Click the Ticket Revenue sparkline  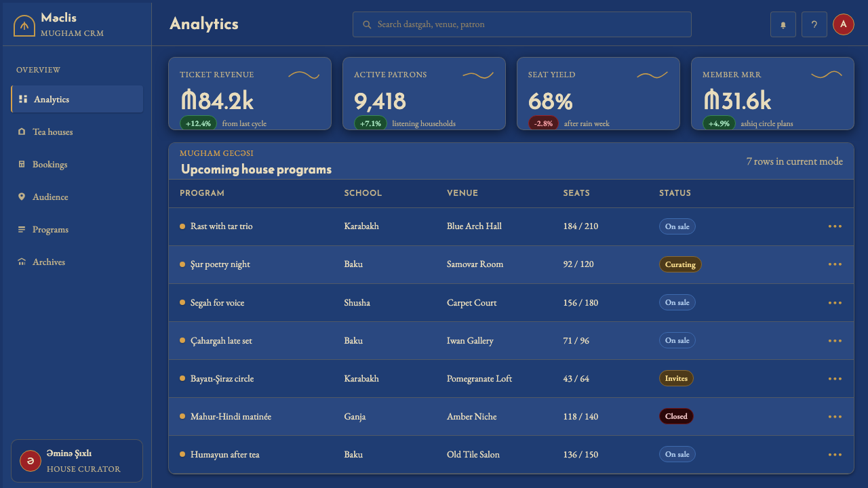point(304,75)
